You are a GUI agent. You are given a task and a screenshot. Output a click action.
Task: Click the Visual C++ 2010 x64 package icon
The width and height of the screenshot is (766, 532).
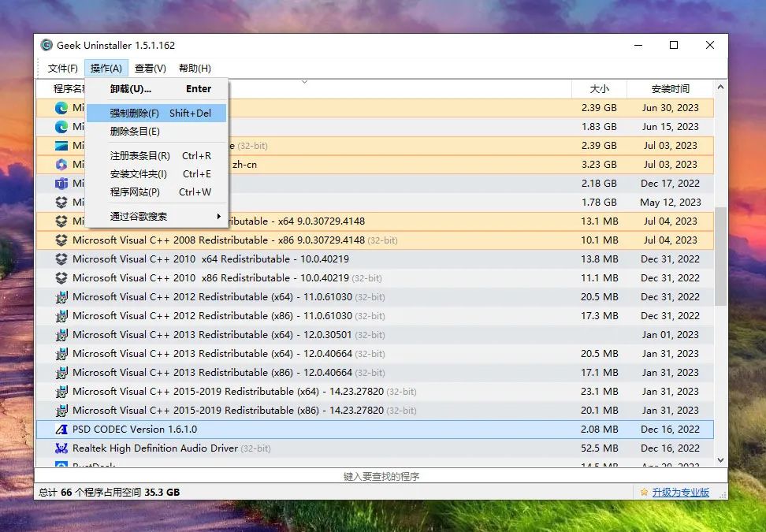[61, 259]
